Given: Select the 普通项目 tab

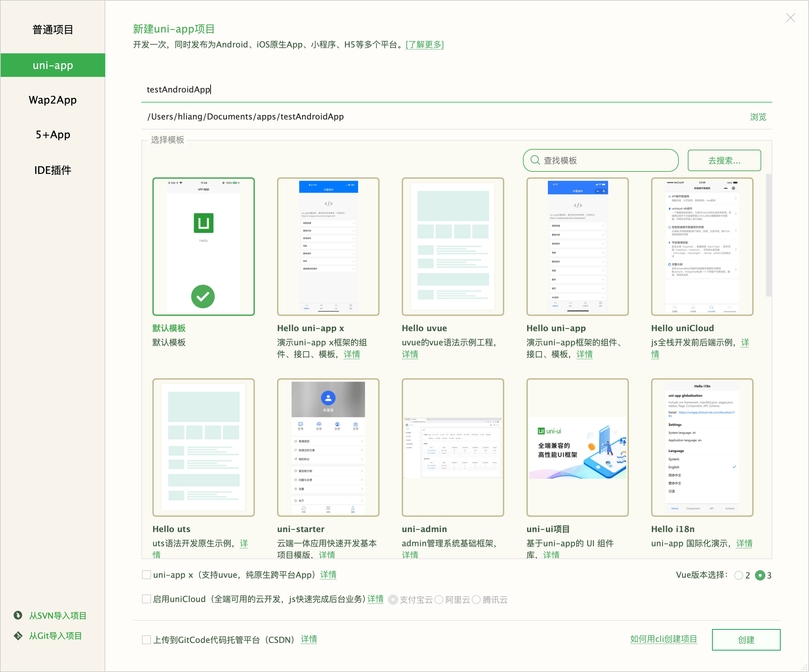Looking at the screenshot, I should (53, 30).
